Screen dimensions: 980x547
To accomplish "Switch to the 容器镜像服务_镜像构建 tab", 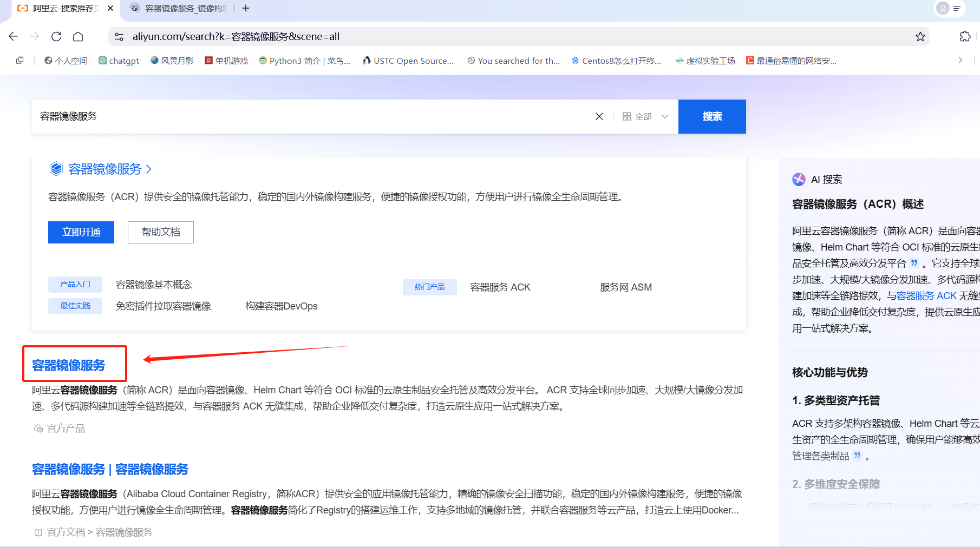I will click(180, 8).
